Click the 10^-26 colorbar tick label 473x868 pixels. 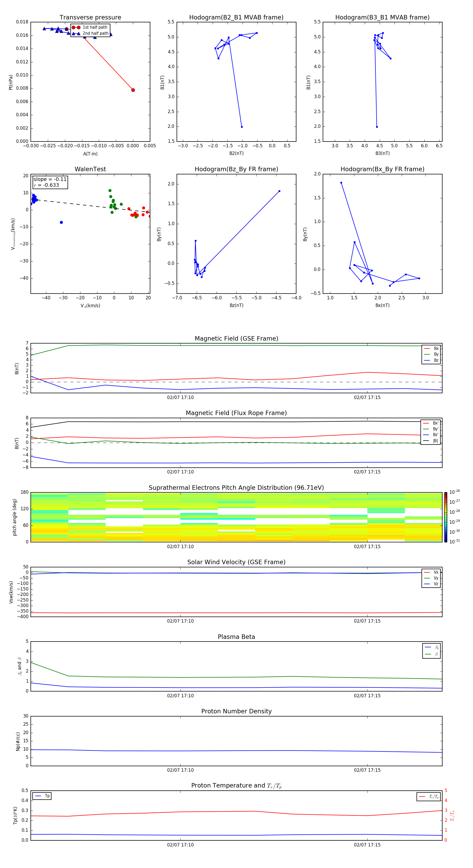(x=455, y=492)
